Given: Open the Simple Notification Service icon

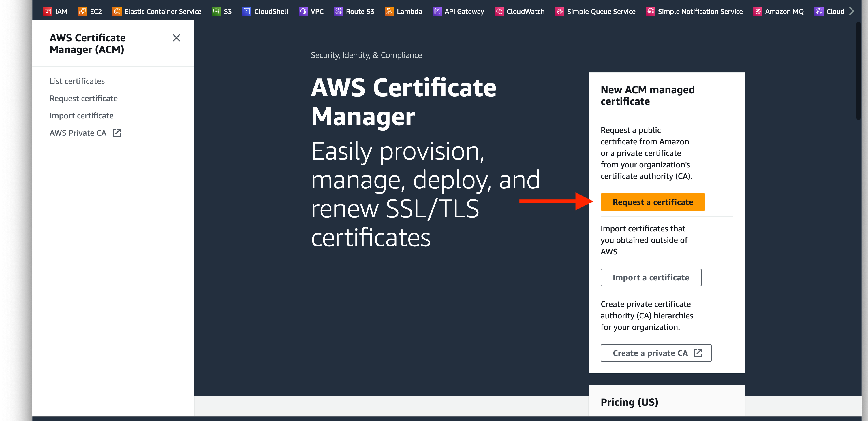Looking at the screenshot, I should click(650, 12).
